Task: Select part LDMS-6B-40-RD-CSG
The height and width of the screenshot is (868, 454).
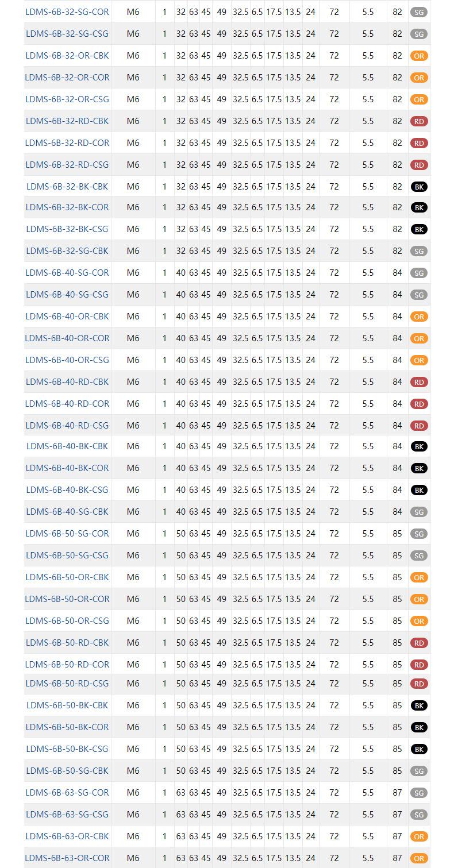Action: pyautogui.click(x=67, y=426)
